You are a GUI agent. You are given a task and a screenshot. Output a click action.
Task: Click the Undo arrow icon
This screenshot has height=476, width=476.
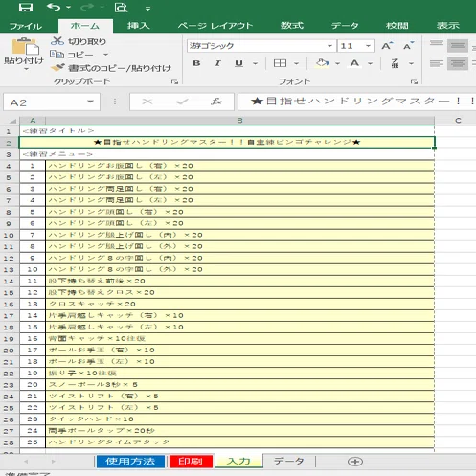[x=54, y=7]
